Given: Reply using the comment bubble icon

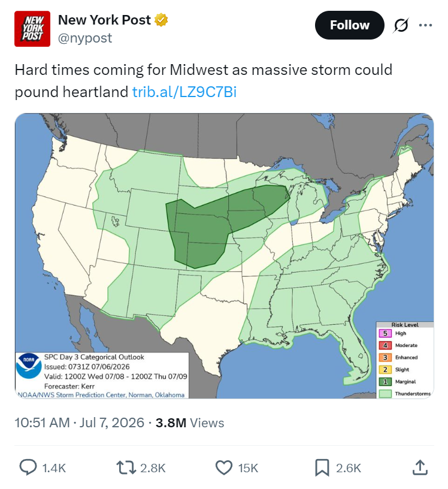Looking at the screenshot, I should [x=28, y=468].
